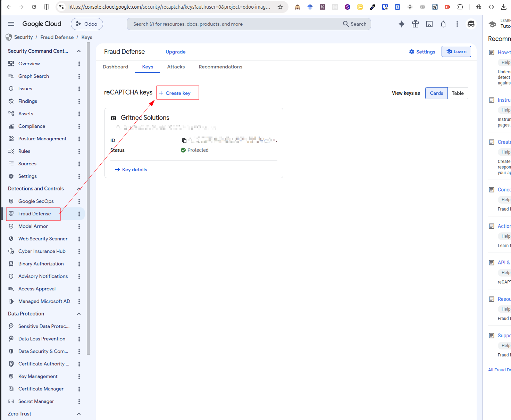Open Key details for Gritnec Solutions
This screenshot has height=420, width=511.
(x=131, y=170)
